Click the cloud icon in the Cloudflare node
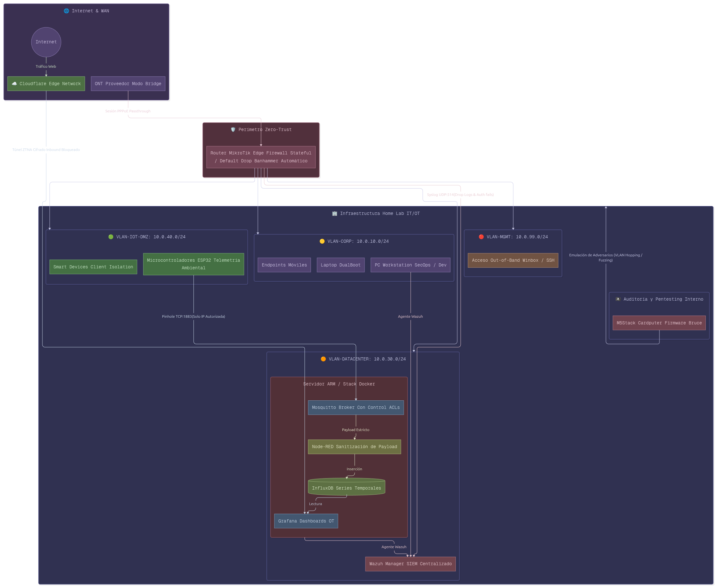 [x=14, y=84]
